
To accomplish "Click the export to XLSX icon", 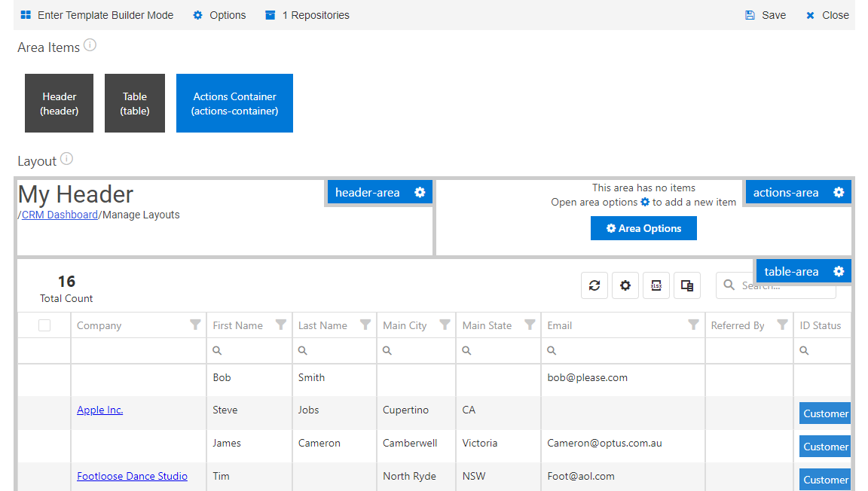I will coord(656,285).
